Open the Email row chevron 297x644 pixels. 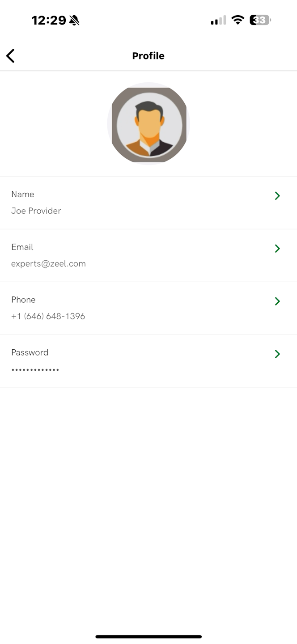click(x=277, y=249)
